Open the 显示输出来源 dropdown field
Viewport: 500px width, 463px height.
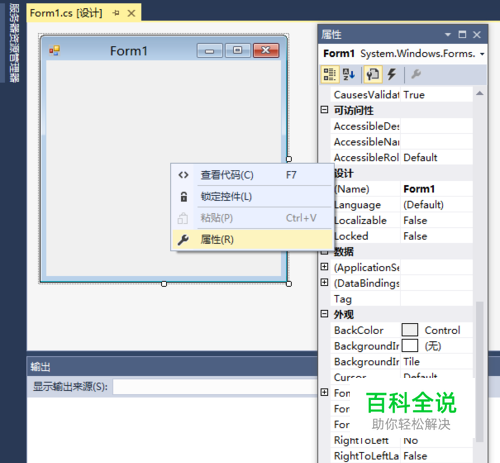(215, 387)
